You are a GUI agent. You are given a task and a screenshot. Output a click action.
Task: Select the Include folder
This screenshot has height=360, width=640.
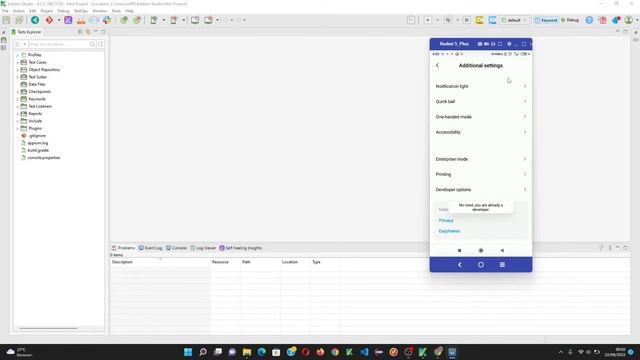(x=35, y=121)
